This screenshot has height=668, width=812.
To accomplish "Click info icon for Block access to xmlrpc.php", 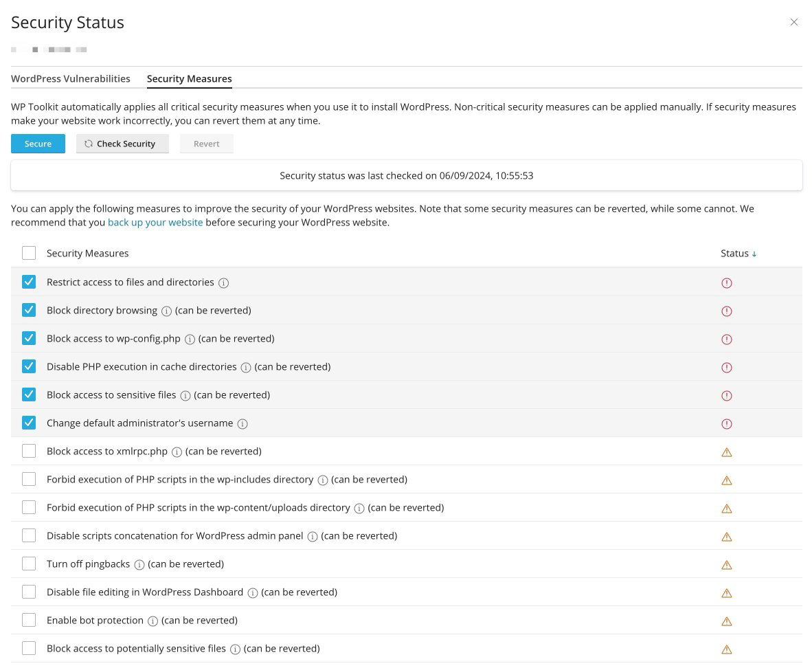I will [x=177, y=452].
